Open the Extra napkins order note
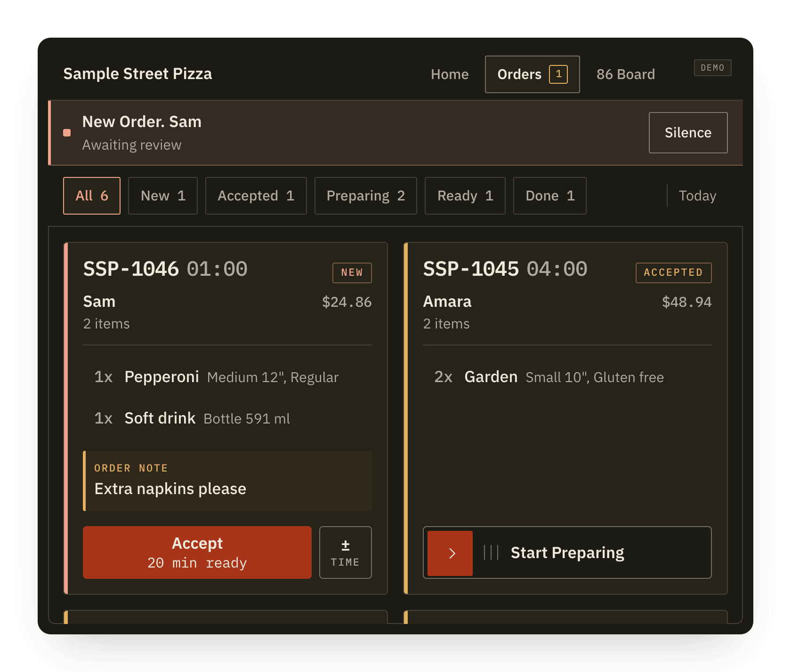 point(227,481)
